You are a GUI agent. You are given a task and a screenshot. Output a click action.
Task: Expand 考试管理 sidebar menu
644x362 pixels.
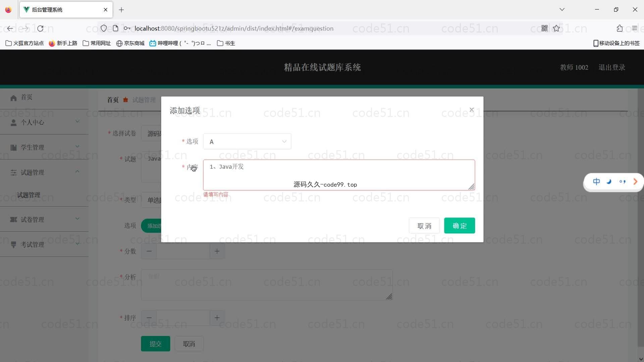click(44, 244)
